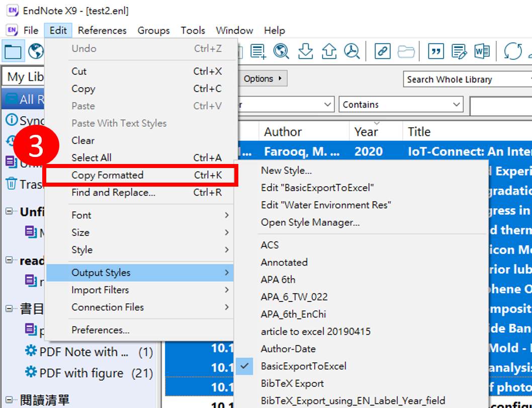This screenshot has height=408, width=532.
Task: Click the PDF with figure smart group icon
Action: (x=31, y=372)
